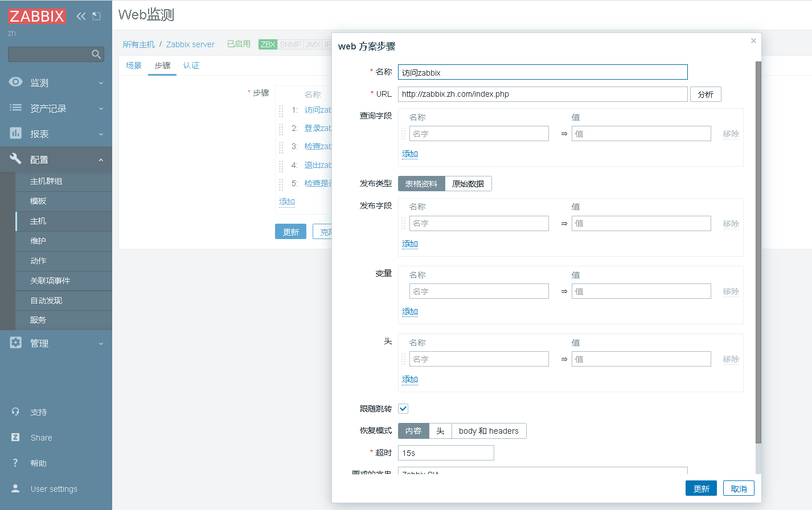Click drag handle in 头 row

point(404,359)
